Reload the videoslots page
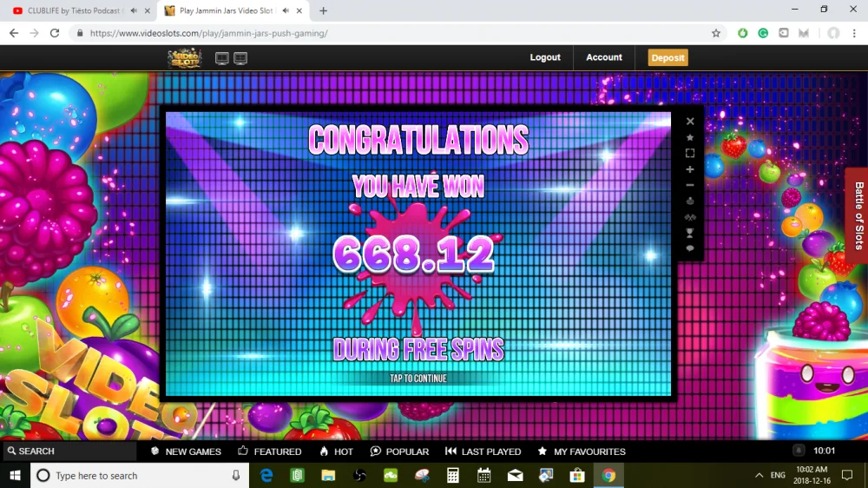 pyautogui.click(x=55, y=33)
